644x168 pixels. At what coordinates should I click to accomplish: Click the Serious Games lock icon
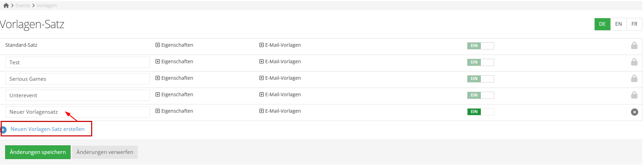634,78
